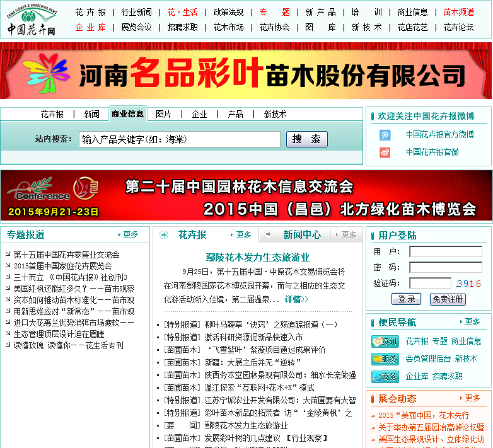Viewport: 493px width, 448px height.
Task: Click the 登录 login button
Action: coord(406,299)
